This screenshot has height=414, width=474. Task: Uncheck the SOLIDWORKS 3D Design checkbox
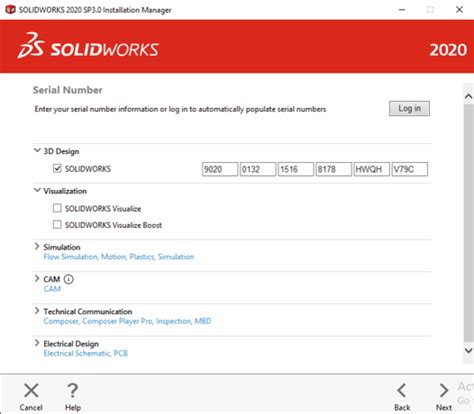point(57,168)
